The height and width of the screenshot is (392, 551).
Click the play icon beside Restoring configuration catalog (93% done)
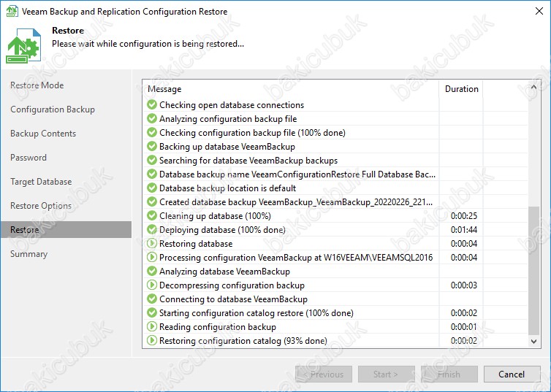152,340
